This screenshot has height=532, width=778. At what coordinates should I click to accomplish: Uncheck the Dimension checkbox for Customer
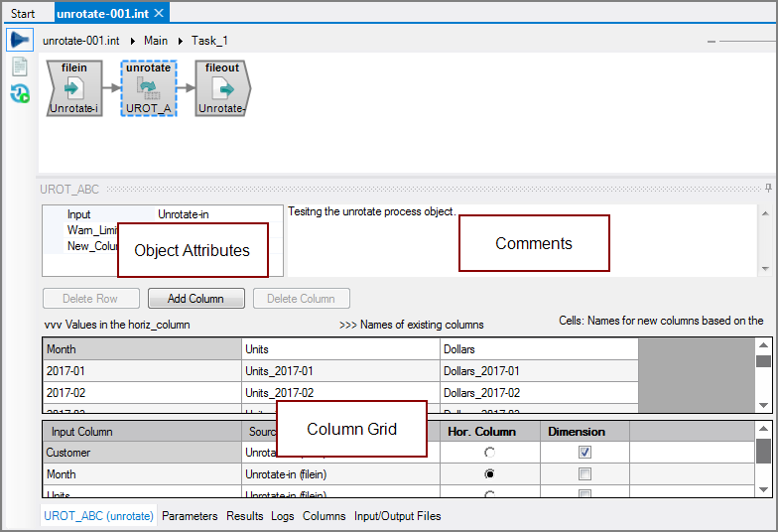click(x=584, y=452)
